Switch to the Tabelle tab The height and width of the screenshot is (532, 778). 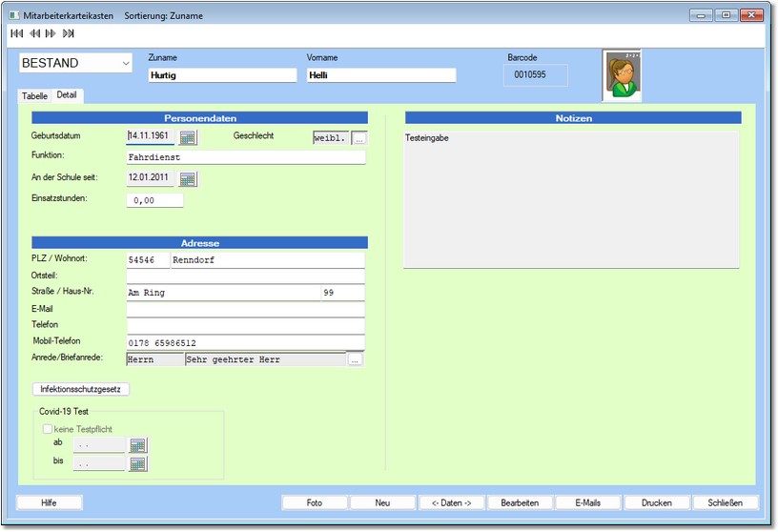(x=34, y=96)
